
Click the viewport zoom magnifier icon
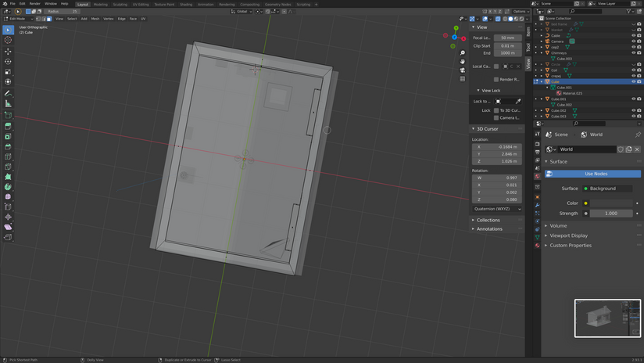(463, 53)
